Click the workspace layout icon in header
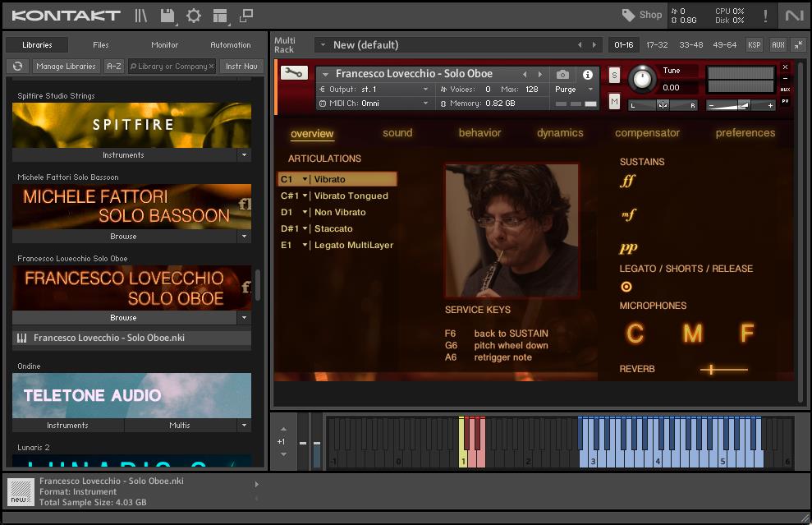This screenshot has width=812, height=525. (220, 16)
